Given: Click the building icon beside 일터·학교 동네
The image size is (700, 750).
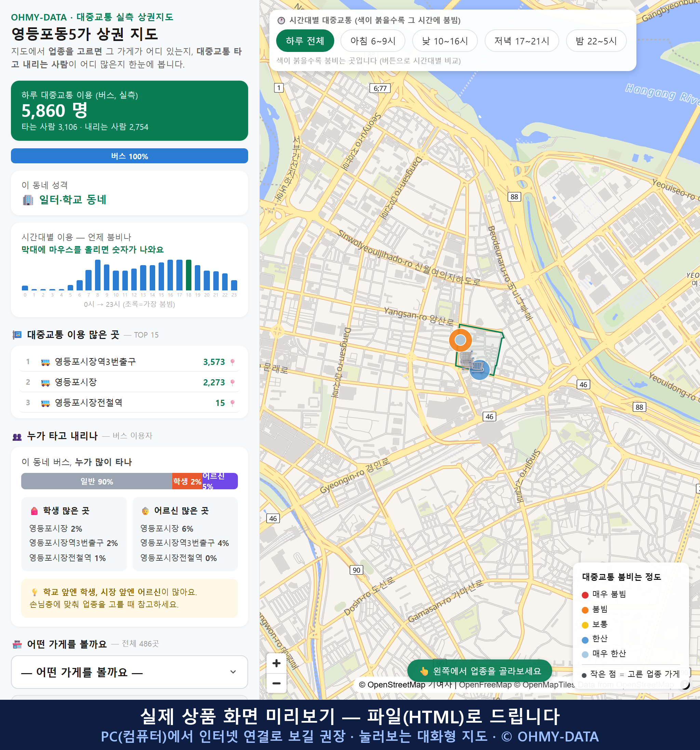Looking at the screenshot, I should [x=28, y=200].
